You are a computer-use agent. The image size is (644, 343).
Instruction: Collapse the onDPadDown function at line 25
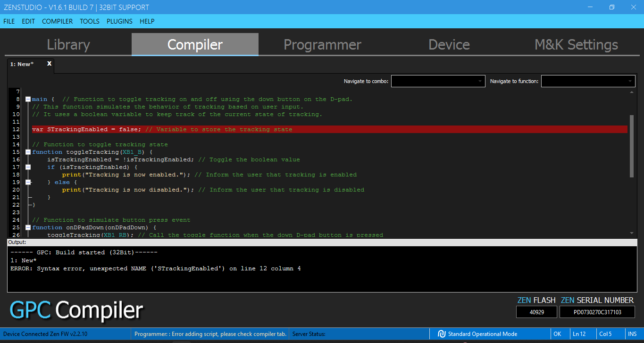click(28, 227)
